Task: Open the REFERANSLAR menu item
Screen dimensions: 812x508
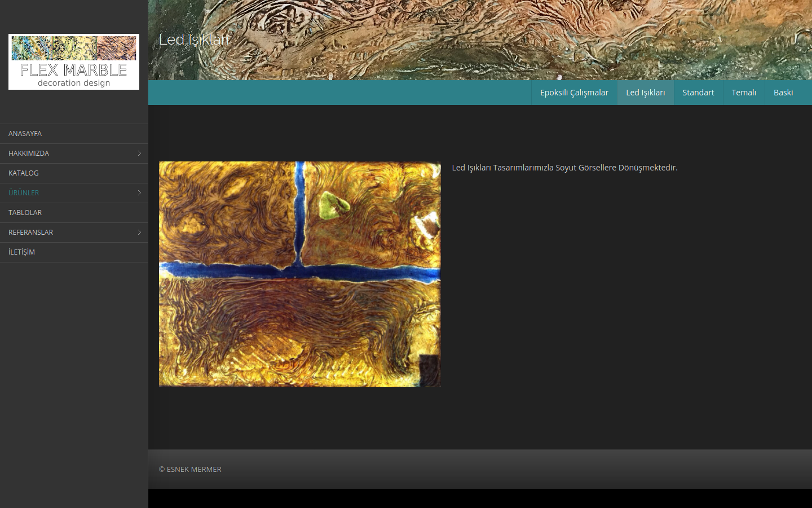Action: click(74, 233)
